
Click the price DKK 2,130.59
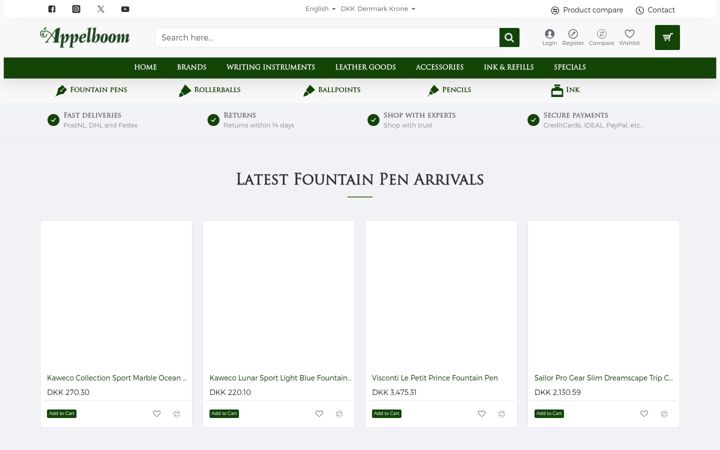557,392
